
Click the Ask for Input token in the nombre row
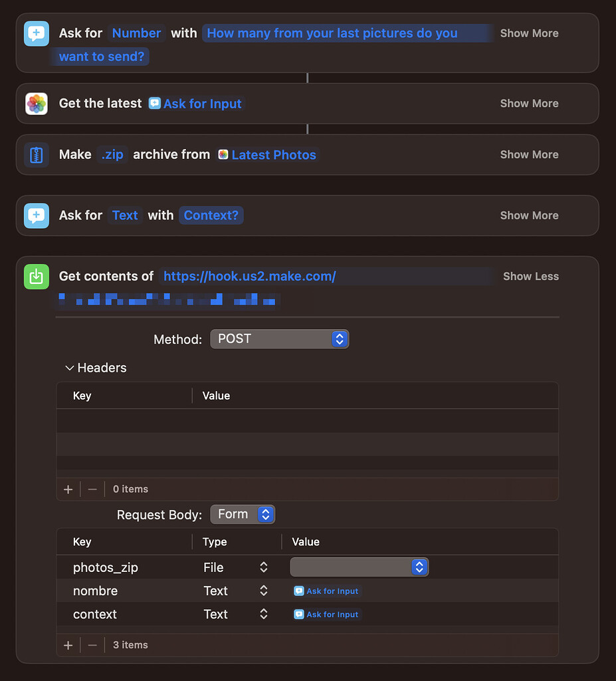click(326, 591)
